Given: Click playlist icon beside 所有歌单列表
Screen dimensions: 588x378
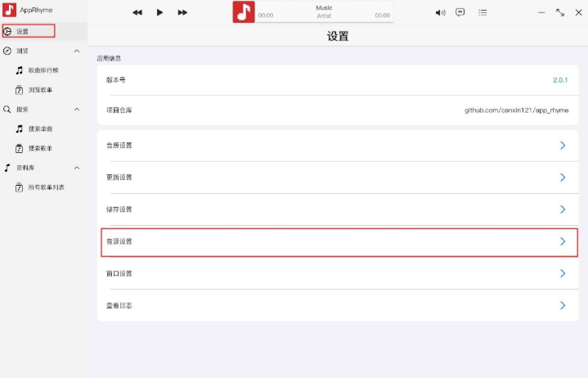Looking at the screenshot, I should click(x=19, y=187).
